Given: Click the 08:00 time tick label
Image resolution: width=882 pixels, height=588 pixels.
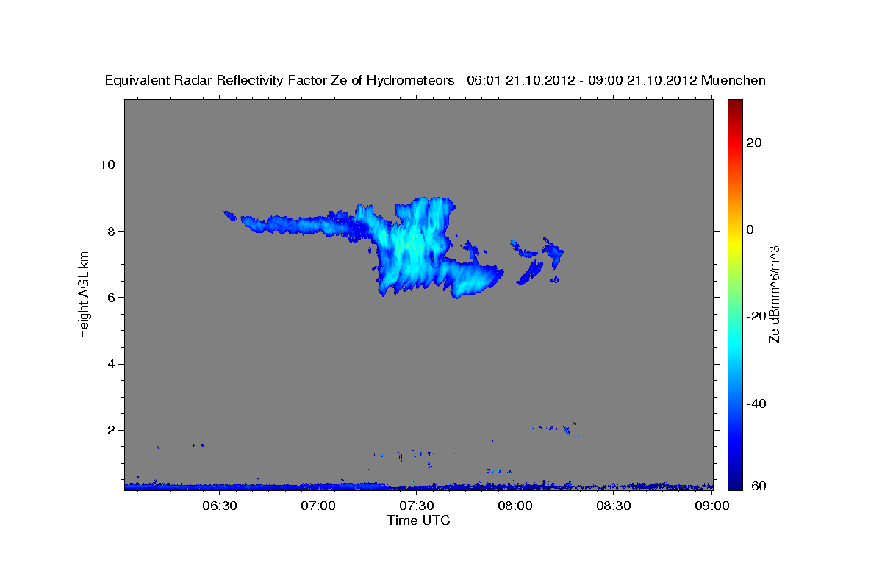Looking at the screenshot, I should click(515, 506).
